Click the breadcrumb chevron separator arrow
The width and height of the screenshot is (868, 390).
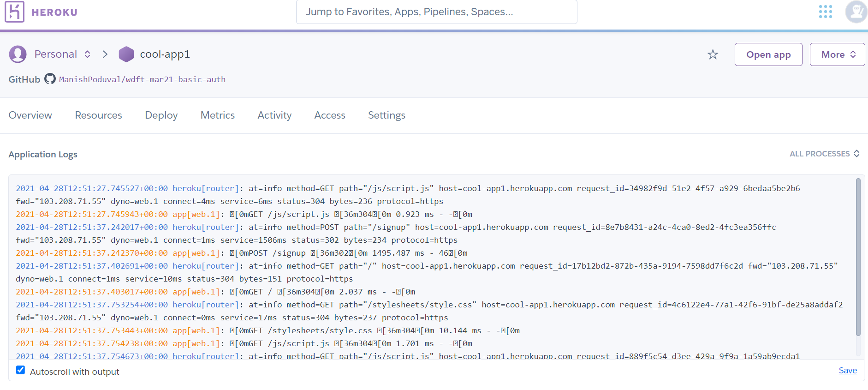pyautogui.click(x=105, y=54)
